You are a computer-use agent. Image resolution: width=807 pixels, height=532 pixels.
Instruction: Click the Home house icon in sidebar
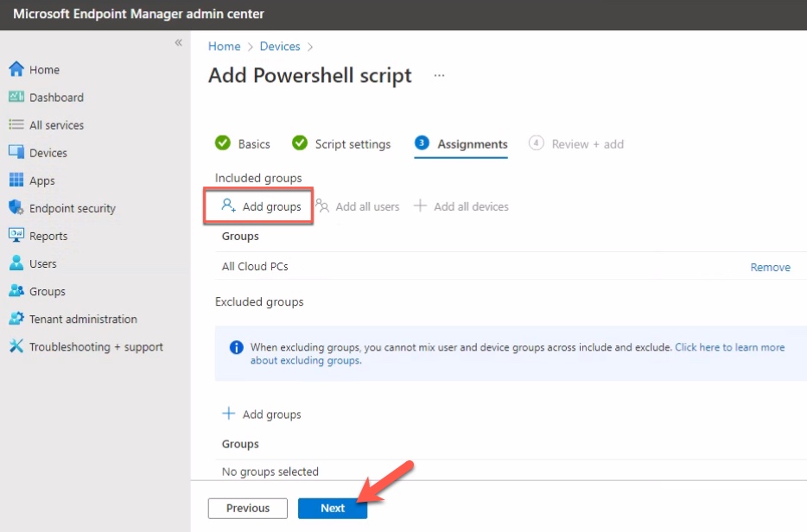[x=16, y=69]
